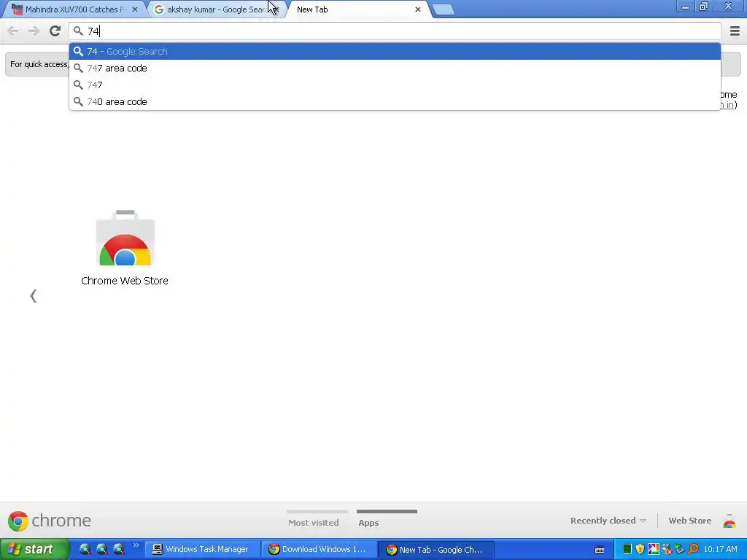Image resolution: width=747 pixels, height=560 pixels.
Task: Click the second quick launch icon
Action: pyautogui.click(x=102, y=549)
